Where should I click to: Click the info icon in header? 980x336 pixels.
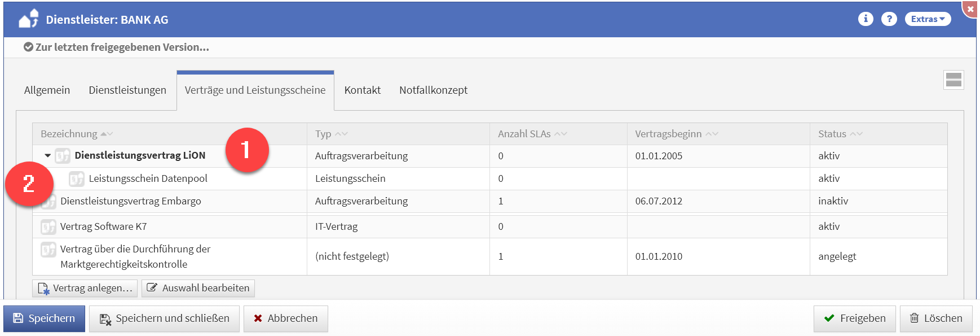(x=866, y=19)
